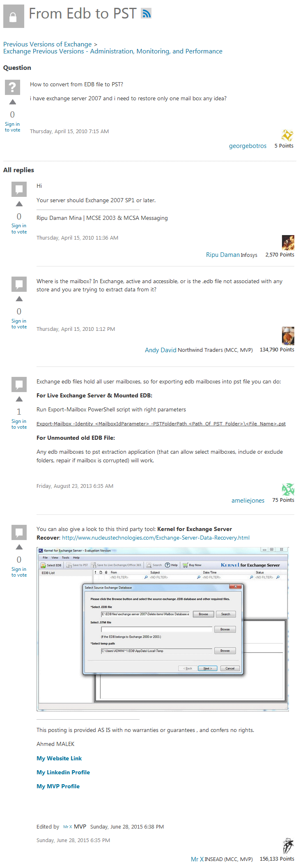Open the Kernel for Exchange Server screenshot image
The height and width of the screenshot is (868, 298).
tap(163, 629)
